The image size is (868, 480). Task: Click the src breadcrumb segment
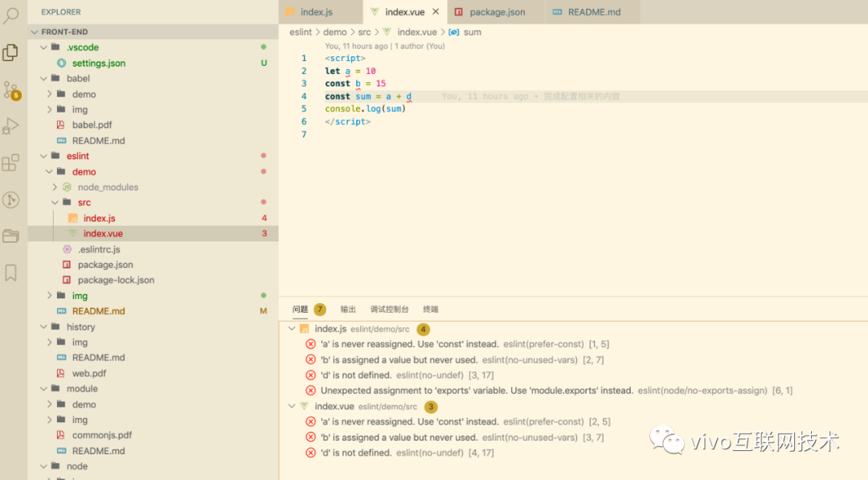click(x=364, y=32)
